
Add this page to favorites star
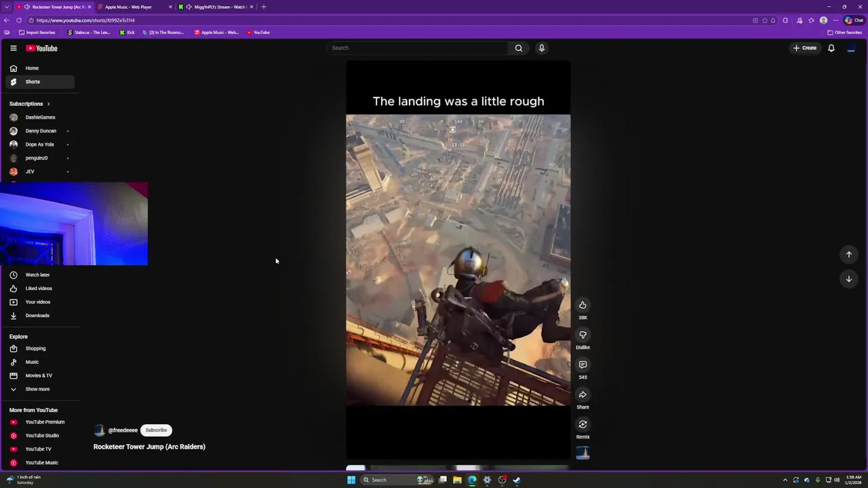pyautogui.click(x=764, y=20)
